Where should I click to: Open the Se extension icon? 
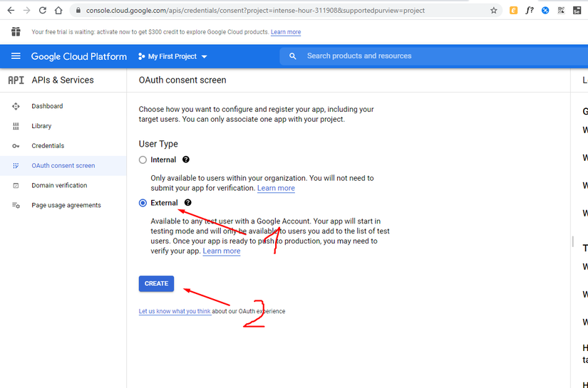577,11
